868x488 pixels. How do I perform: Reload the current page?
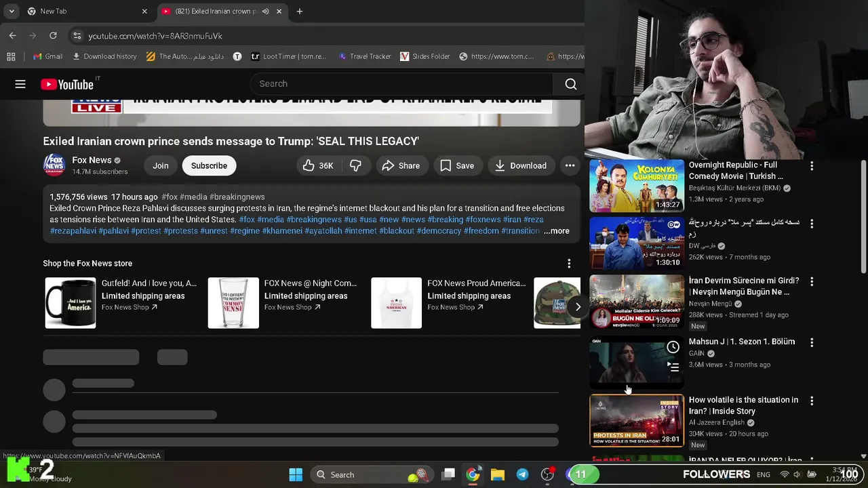pos(53,35)
